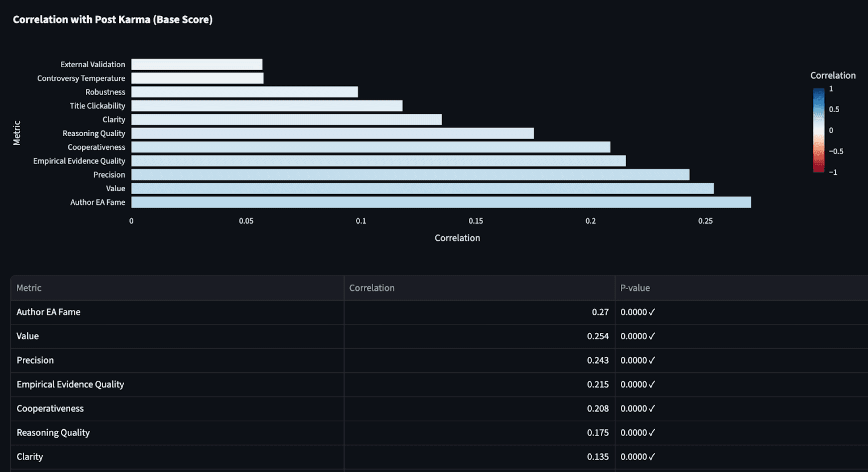Screen dimensions: 868x472
Task: Click the P-value column header
Action: tap(635, 288)
